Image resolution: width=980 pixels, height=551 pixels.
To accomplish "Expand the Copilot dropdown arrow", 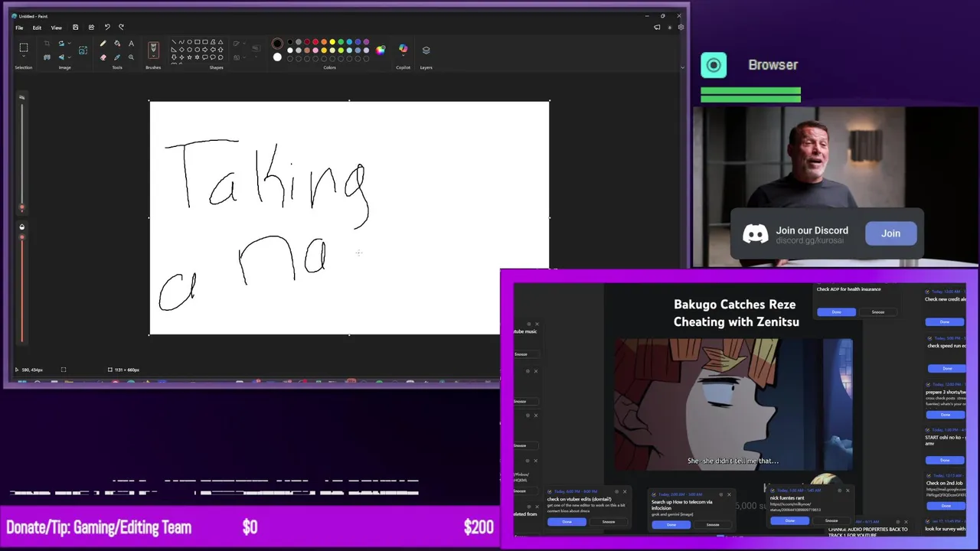I will [x=403, y=55].
